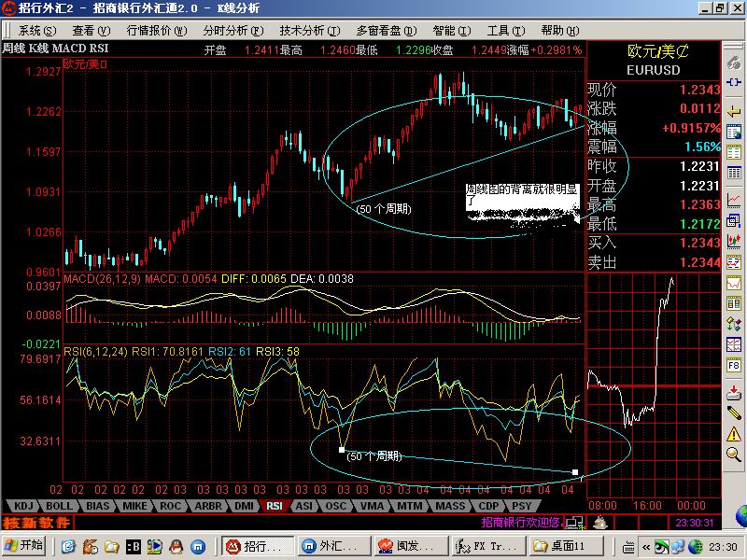The height and width of the screenshot is (560, 747).
Task: Click the F8 icon
Action: [734, 365]
